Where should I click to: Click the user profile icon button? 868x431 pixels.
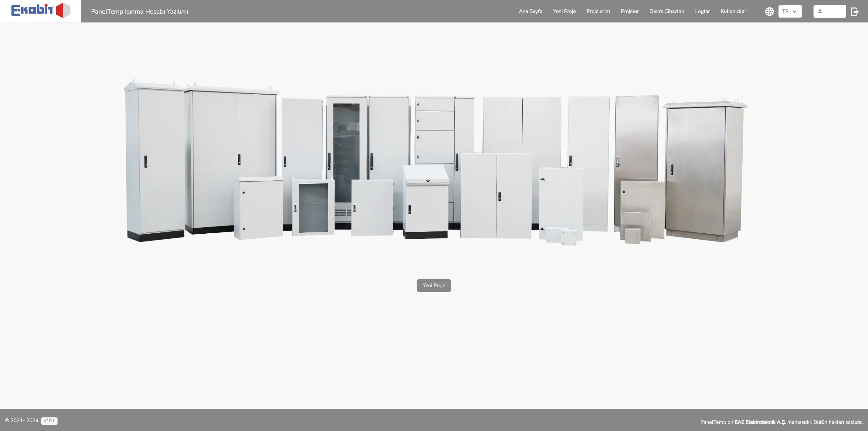(829, 11)
